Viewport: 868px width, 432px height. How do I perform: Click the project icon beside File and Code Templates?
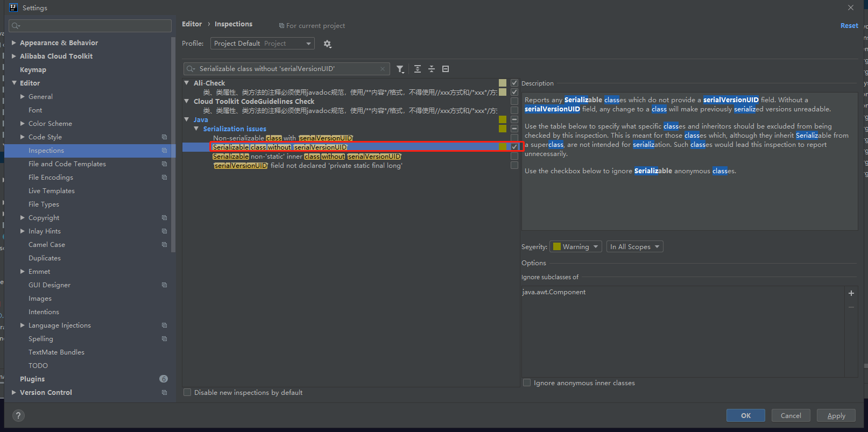click(165, 164)
